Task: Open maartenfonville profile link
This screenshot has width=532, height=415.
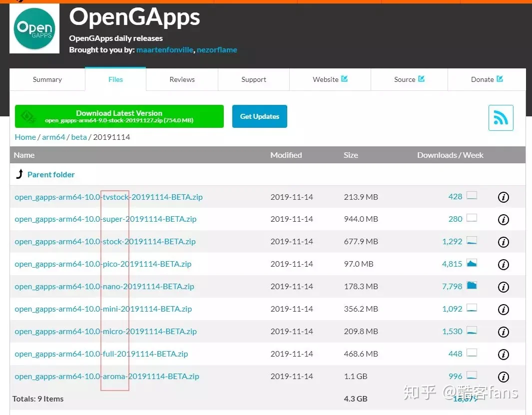Action: [x=165, y=50]
